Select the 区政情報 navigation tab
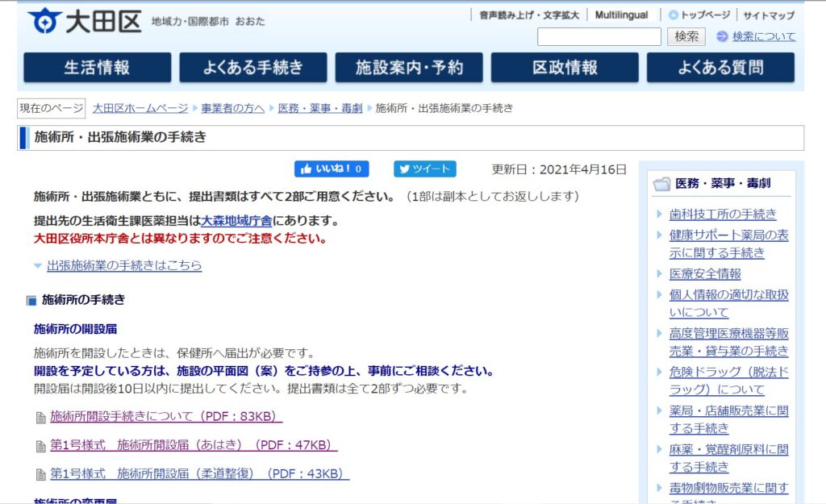 (x=565, y=68)
